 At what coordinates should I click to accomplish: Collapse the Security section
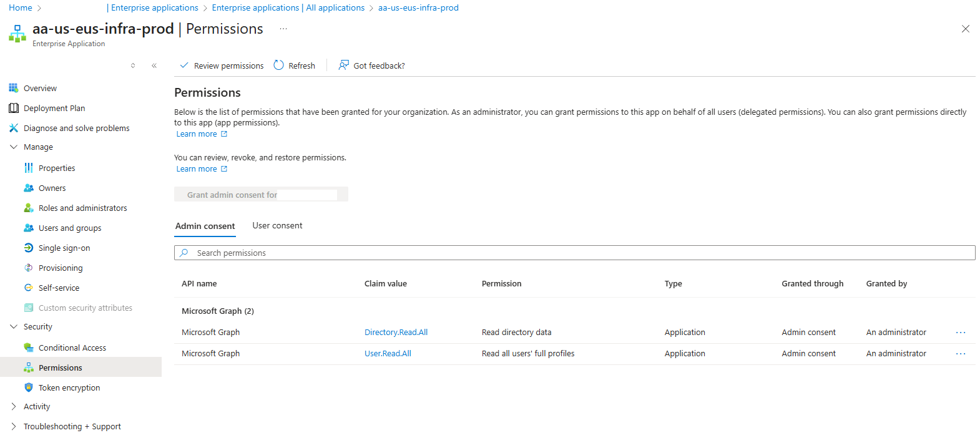click(x=14, y=327)
